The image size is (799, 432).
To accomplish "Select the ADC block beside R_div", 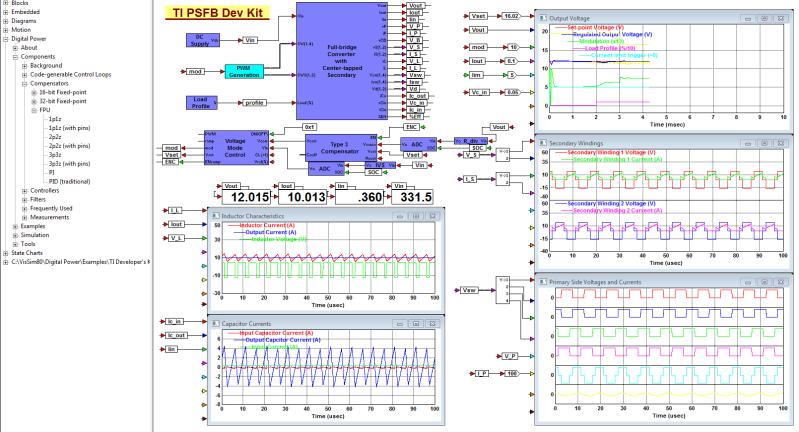I will (x=418, y=145).
